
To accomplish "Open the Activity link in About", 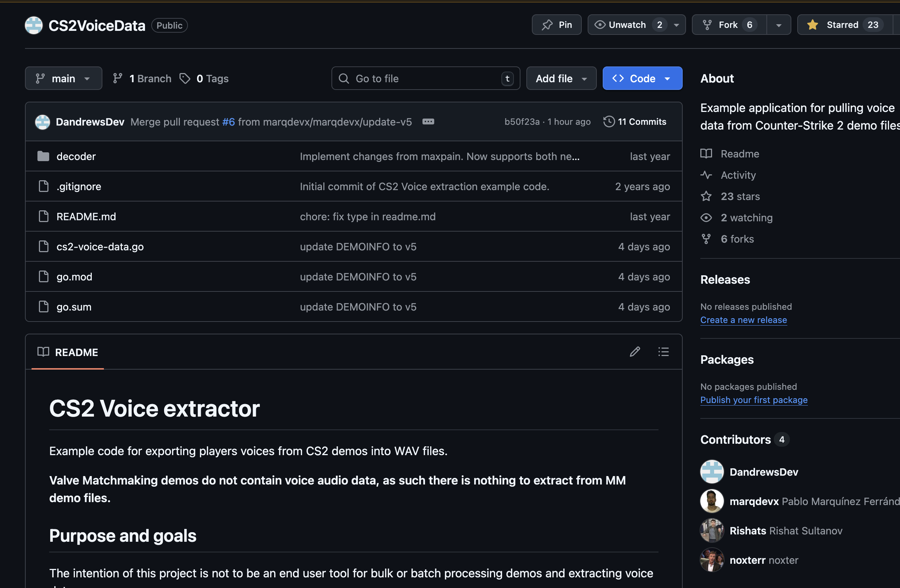I will click(x=738, y=175).
